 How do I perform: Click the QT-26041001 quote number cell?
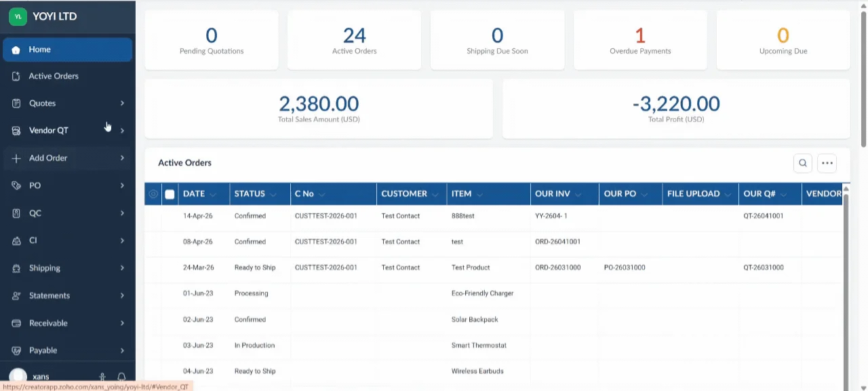764,216
